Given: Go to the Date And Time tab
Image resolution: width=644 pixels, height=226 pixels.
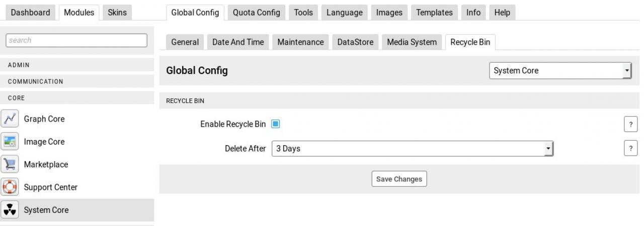Looking at the screenshot, I should 238,42.
